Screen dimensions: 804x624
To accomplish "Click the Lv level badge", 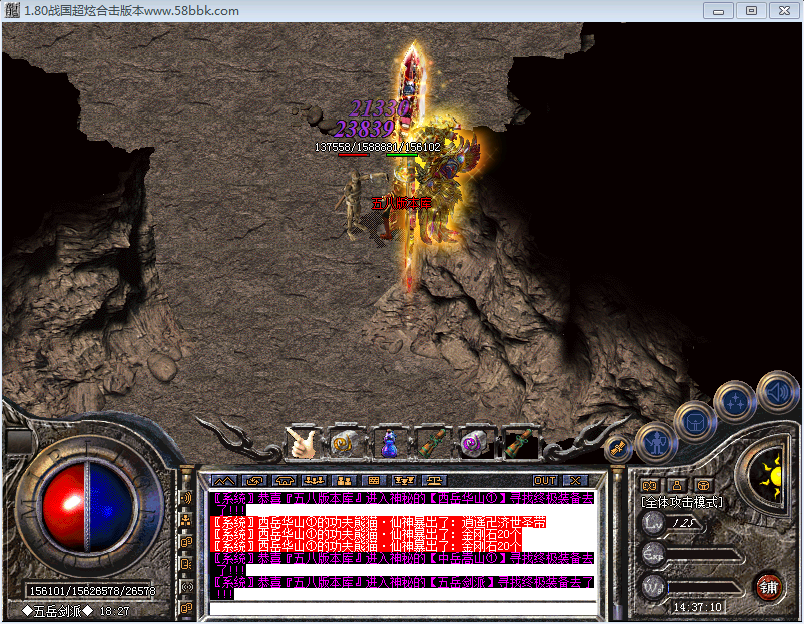I will click(653, 523).
